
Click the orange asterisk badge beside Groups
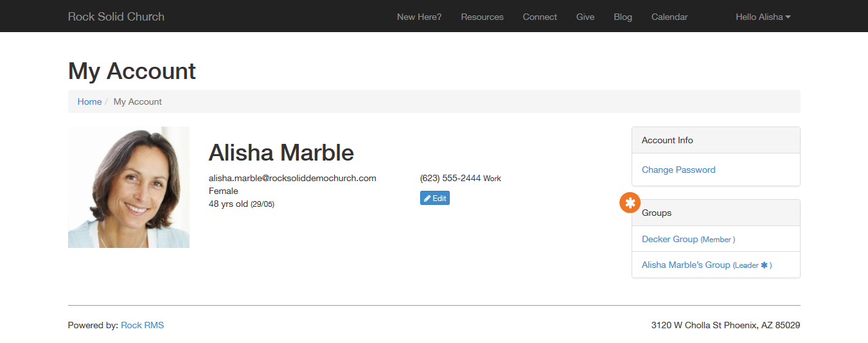[630, 202]
